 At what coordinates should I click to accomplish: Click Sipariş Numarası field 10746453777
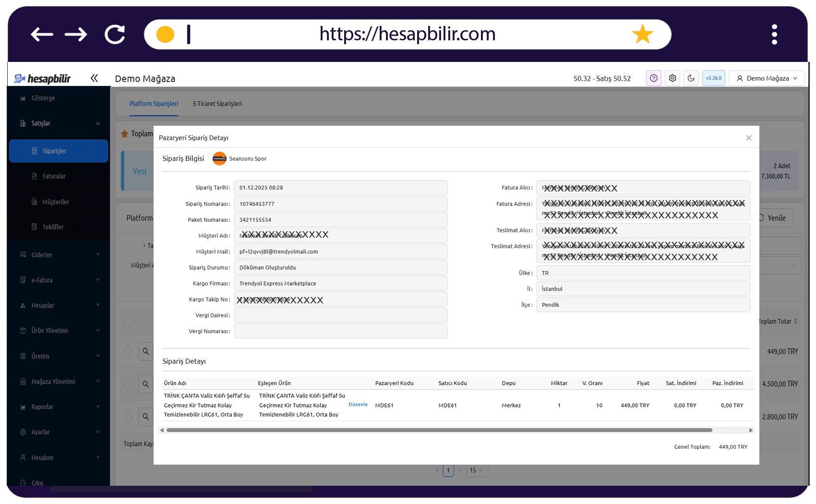click(x=341, y=204)
